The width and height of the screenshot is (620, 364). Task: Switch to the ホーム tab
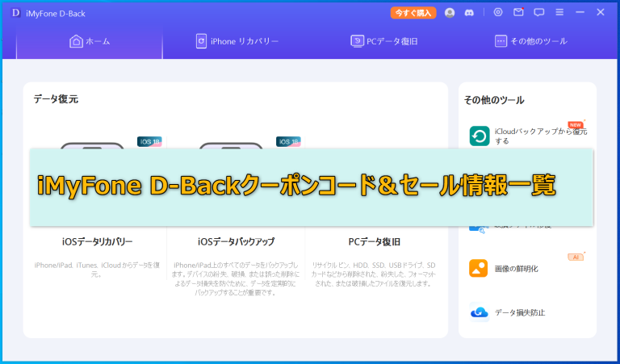[90, 41]
